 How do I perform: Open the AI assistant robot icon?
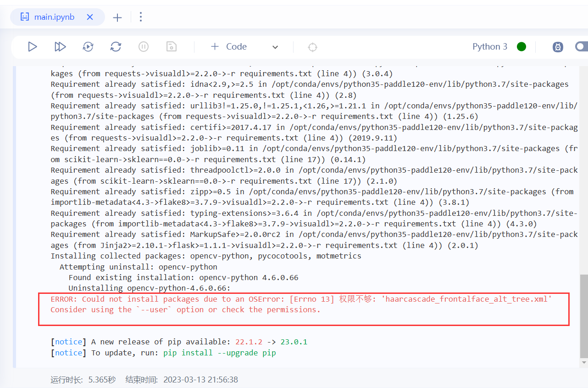(558, 46)
